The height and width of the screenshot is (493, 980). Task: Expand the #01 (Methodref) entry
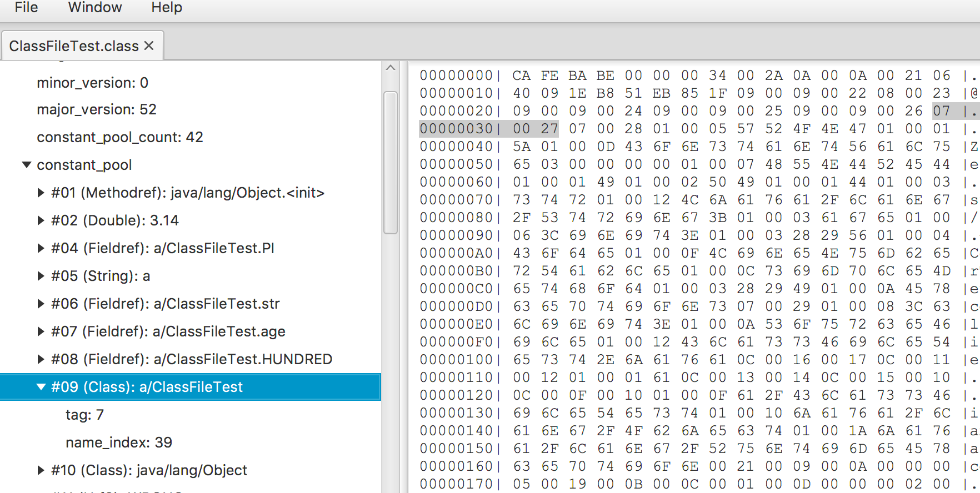(41, 193)
